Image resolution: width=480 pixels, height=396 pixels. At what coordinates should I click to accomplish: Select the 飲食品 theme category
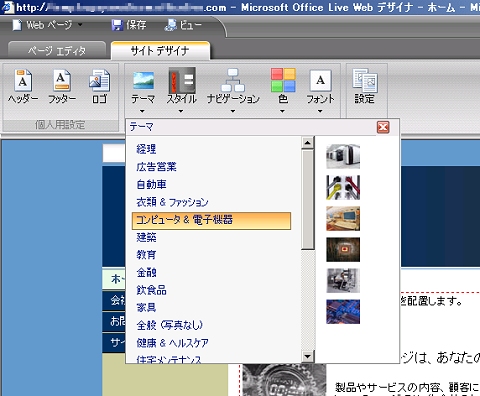tap(151, 290)
